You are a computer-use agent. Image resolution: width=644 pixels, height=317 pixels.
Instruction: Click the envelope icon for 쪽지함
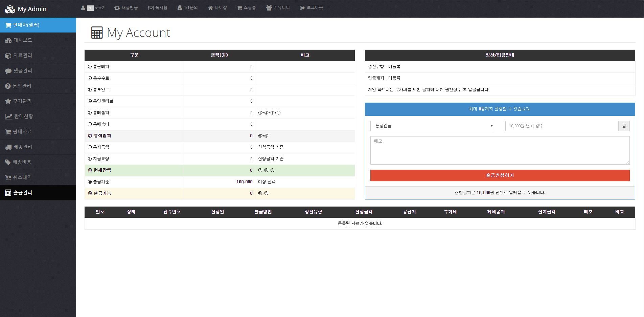coord(151,8)
